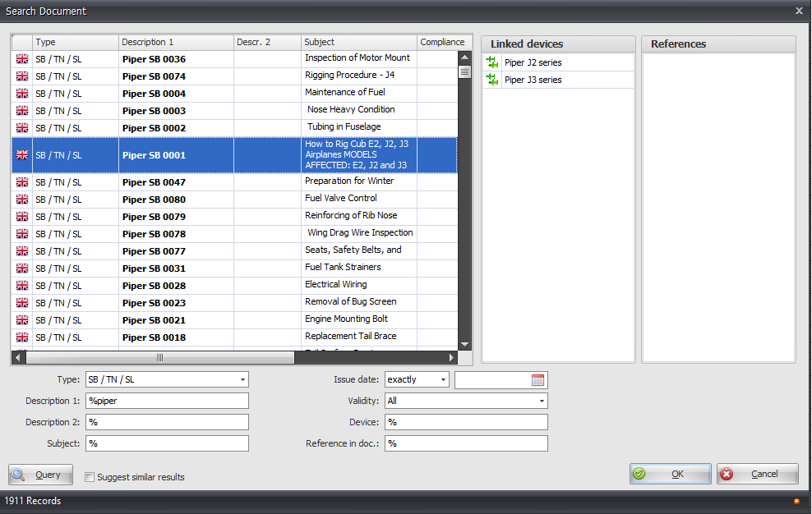This screenshot has width=812, height=514.
Task: Click the flag icon for Piper SB 0018
Action: [x=22, y=337]
